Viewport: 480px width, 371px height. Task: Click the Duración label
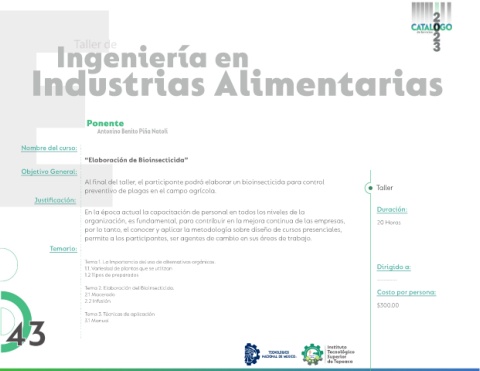point(392,210)
